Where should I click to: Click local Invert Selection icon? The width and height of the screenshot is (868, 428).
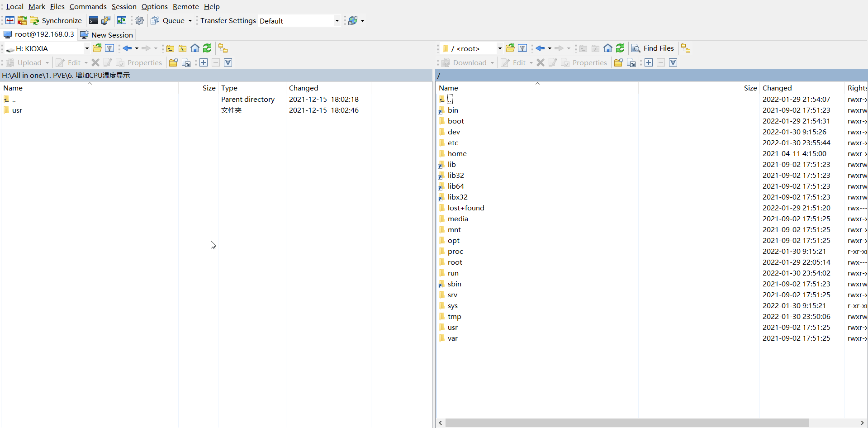(228, 62)
